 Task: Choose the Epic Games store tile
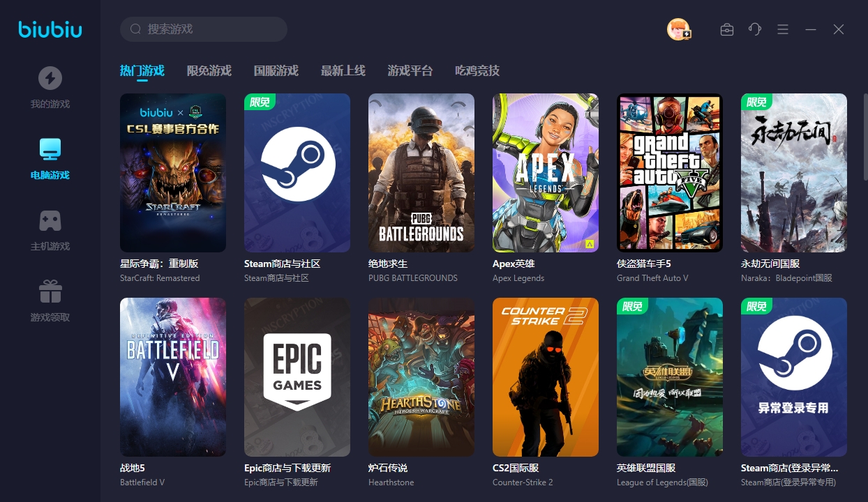297,376
